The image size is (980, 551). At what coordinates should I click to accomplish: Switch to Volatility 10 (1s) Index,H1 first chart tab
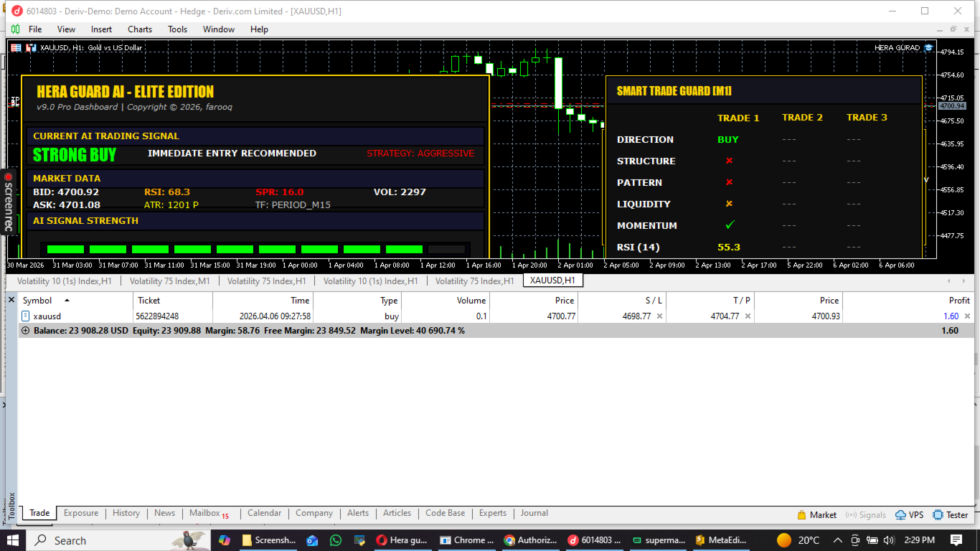click(64, 281)
